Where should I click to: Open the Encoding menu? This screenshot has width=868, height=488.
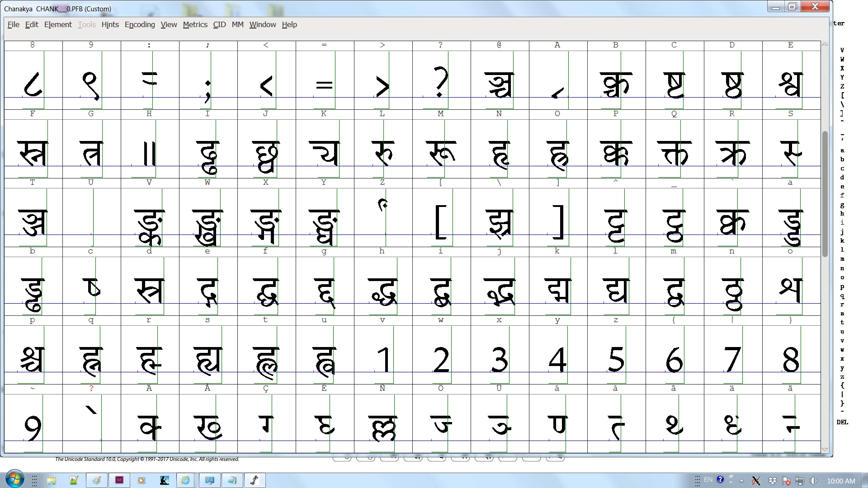(x=140, y=24)
